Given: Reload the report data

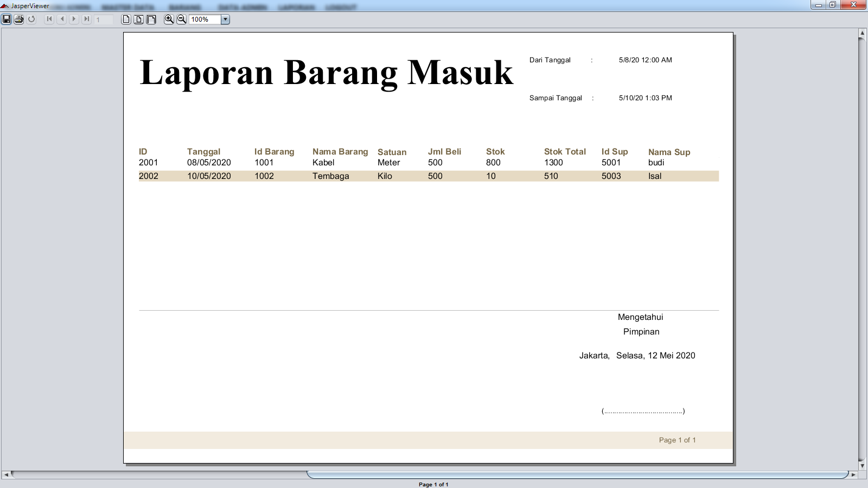Looking at the screenshot, I should (x=31, y=20).
